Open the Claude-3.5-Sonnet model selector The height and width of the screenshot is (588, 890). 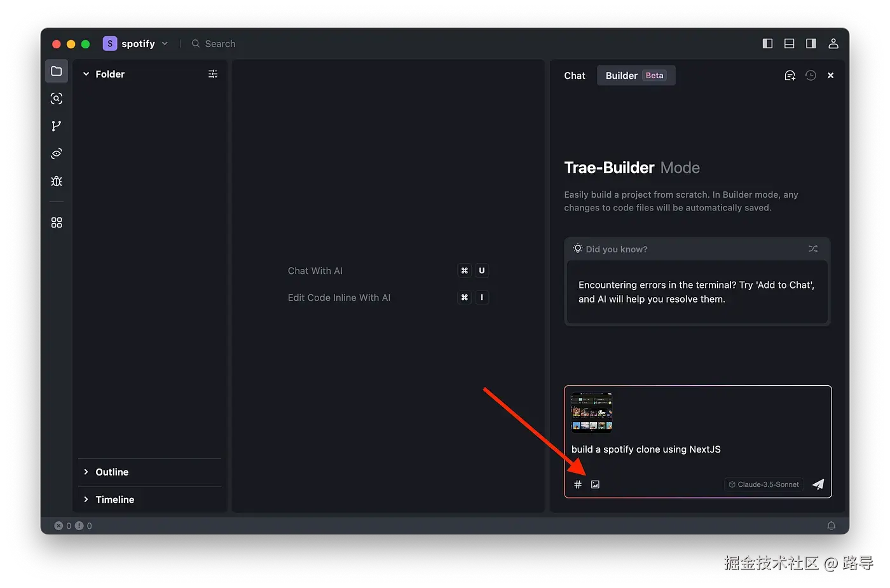(763, 484)
